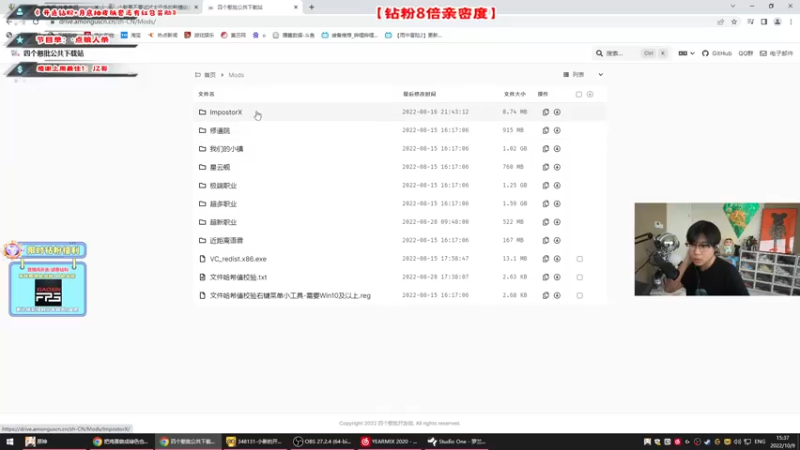
Task: Open VC_redist.x86.exe file entry
Action: tap(238, 259)
